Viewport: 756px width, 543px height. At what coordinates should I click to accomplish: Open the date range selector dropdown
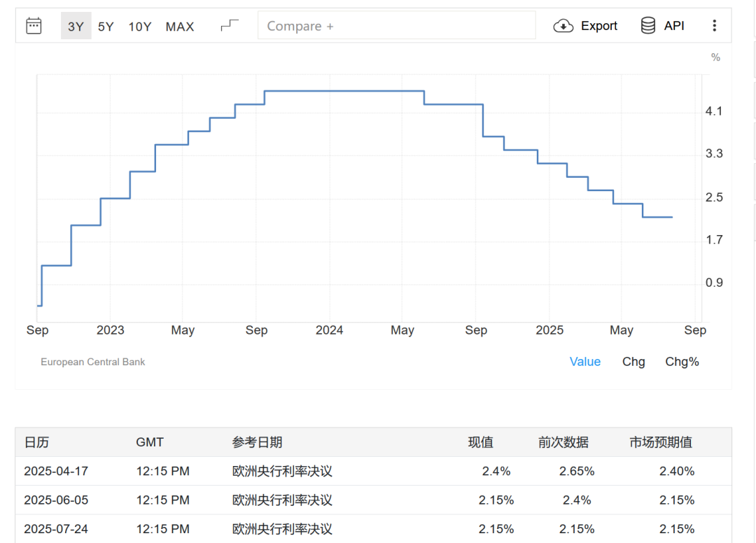(34, 25)
